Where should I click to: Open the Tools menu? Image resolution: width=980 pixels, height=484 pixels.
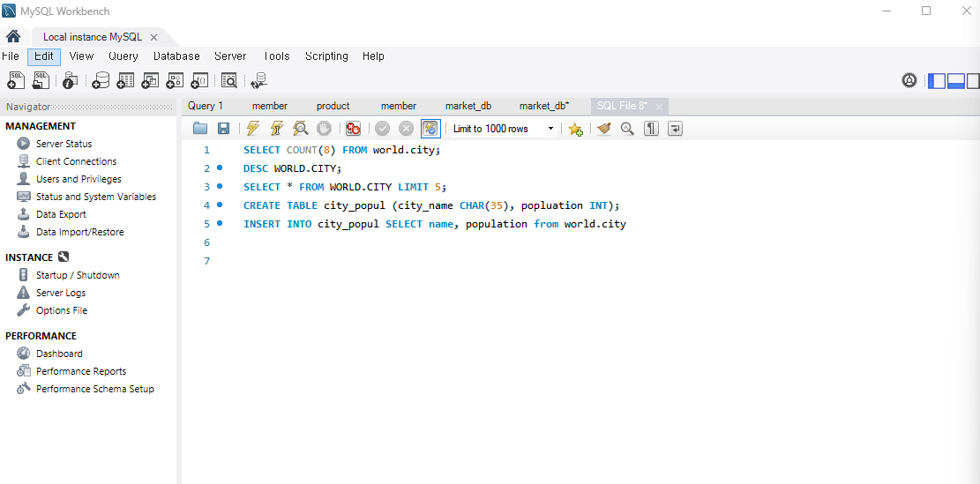tap(276, 56)
